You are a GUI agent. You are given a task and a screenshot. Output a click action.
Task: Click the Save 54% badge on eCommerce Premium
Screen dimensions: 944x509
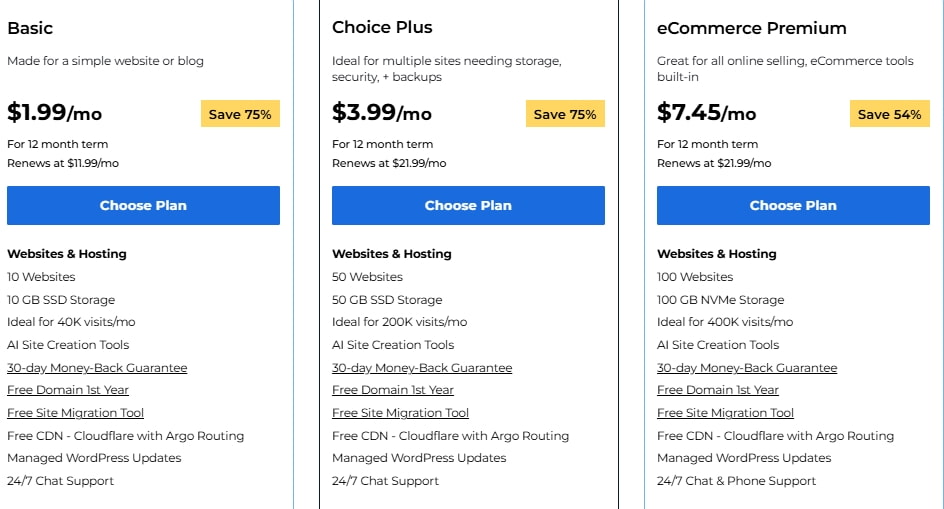pyautogui.click(x=889, y=114)
